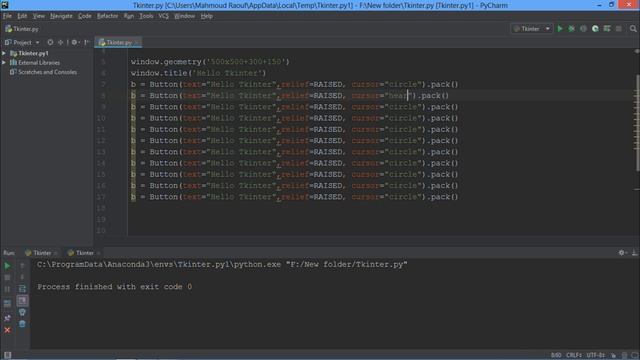Close the Tkinter.py editor tab
This screenshot has height=360, width=640.
[136, 42]
